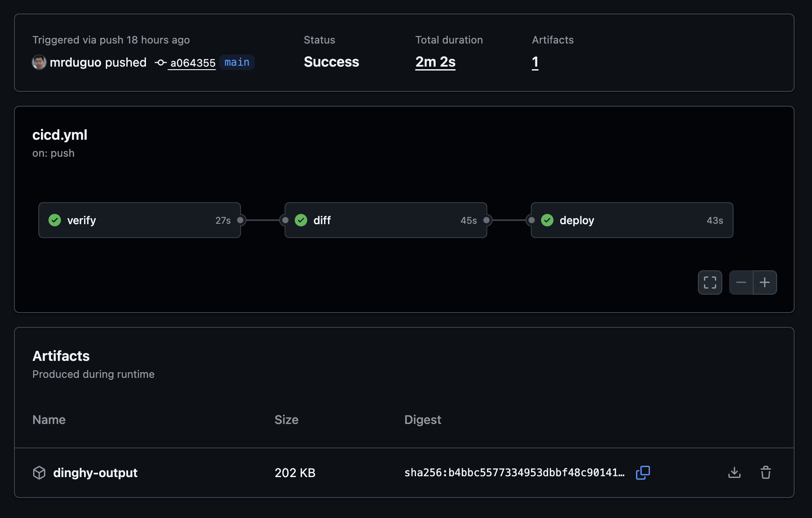Click the green check on deploy job
Viewport: 812px width, 518px height.
coord(547,220)
